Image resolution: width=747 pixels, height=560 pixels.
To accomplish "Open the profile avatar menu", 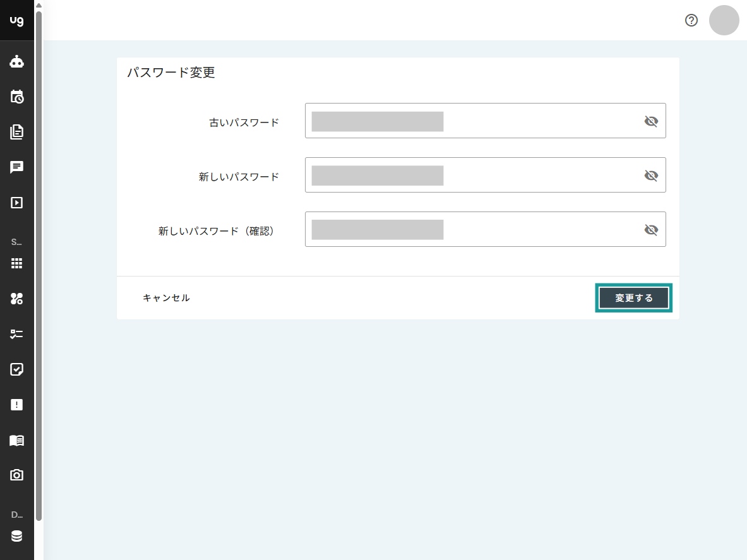I will click(x=724, y=20).
